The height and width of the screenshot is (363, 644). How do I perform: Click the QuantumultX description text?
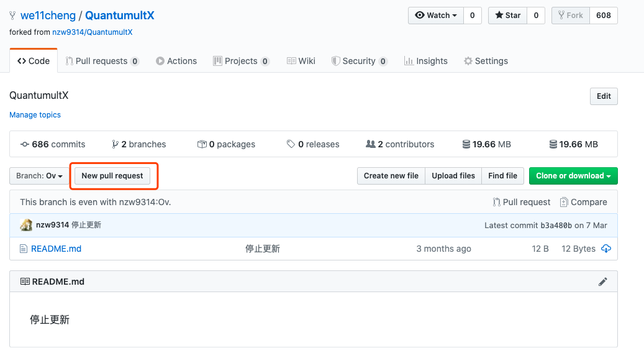point(39,95)
